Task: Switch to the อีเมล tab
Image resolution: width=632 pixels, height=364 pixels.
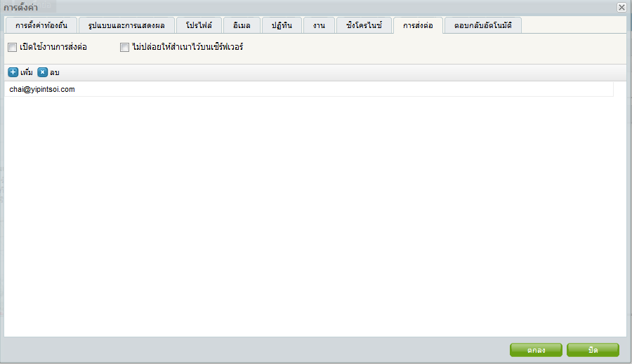Action: pyautogui.click(x=242, y=25)
